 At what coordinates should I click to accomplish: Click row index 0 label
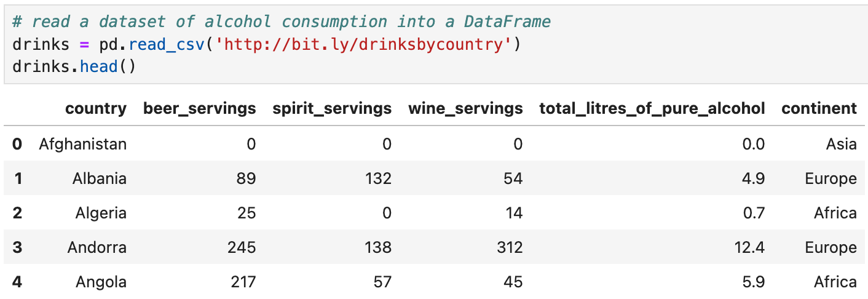tap(17, 145)
